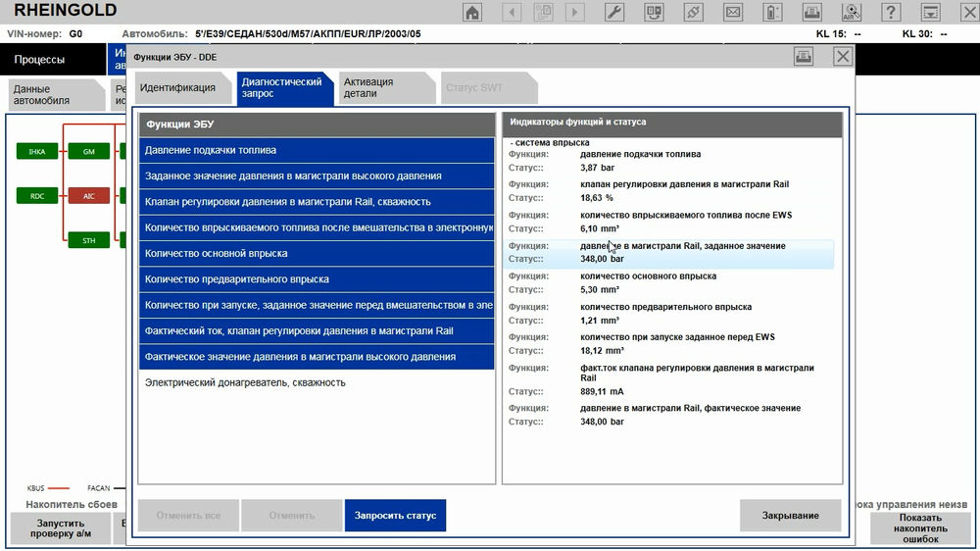
Task: Open the battery status icon
Action: point(772,12)
